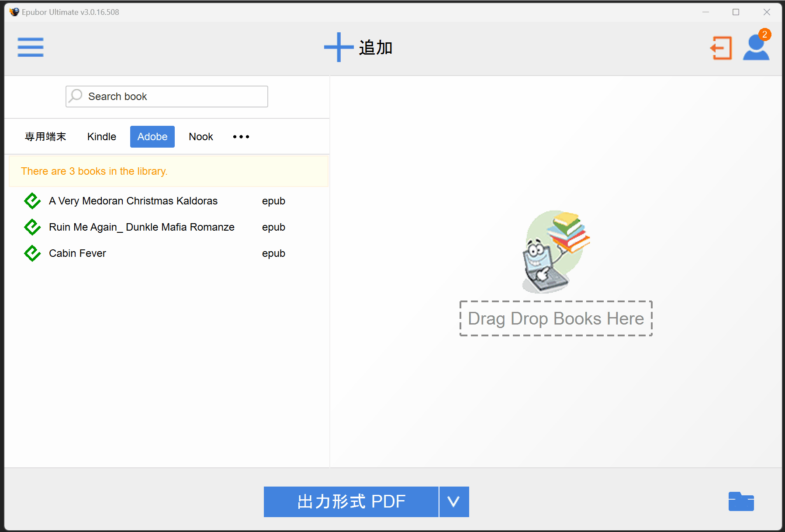Viewport: 785px width, 532px height.
Task: Open more device categories via ellipsis
Action: (x=240, y=136)
